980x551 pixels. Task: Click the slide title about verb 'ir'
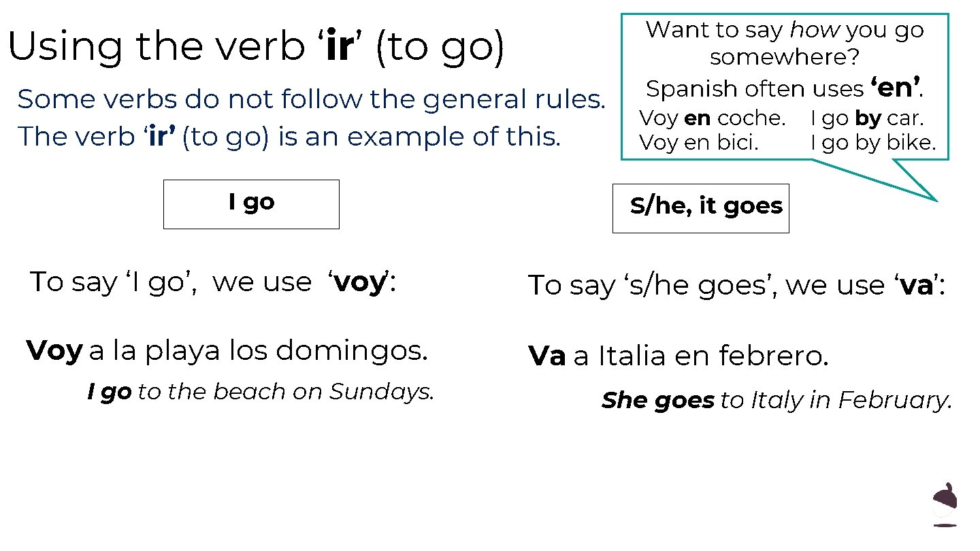tap(256, 47)
